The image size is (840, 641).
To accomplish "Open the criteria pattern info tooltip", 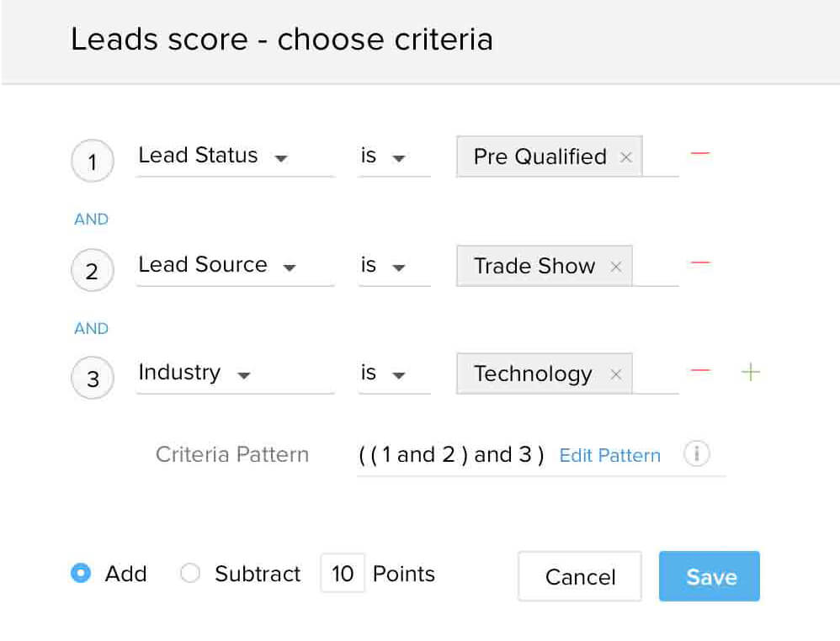I will click(x=697, y=454).
